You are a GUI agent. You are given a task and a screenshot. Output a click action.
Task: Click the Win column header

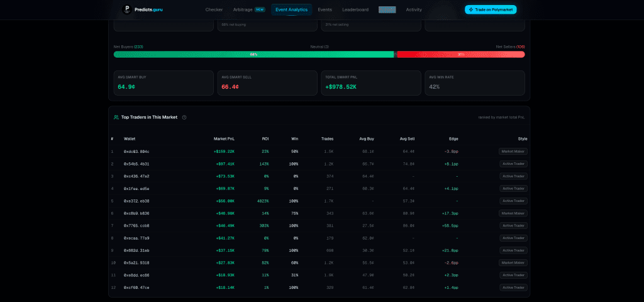[294, 139]
